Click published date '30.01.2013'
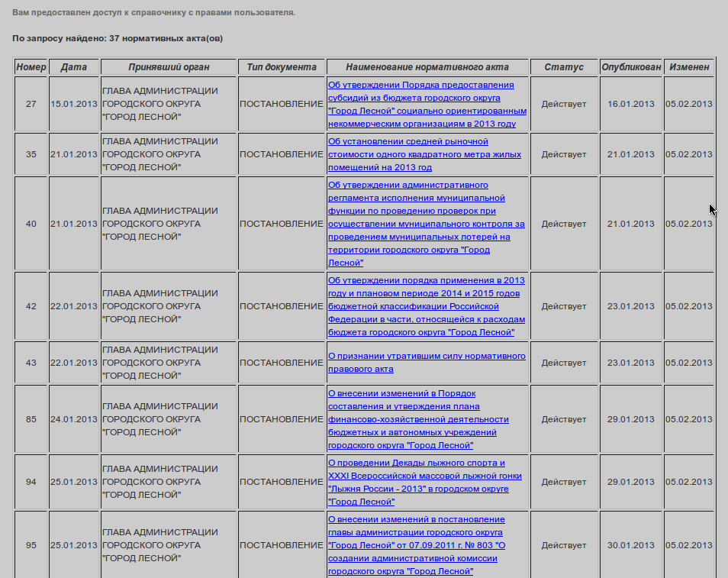The height and width of the screenshot is (578, 728). click(x=631, y=545)
